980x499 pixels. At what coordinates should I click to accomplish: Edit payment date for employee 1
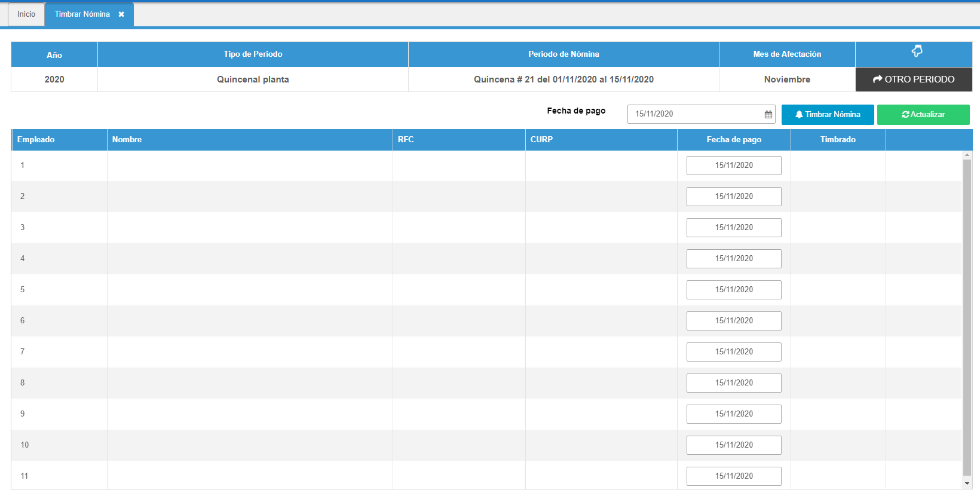pyautogui.click(x=733, y=166)
